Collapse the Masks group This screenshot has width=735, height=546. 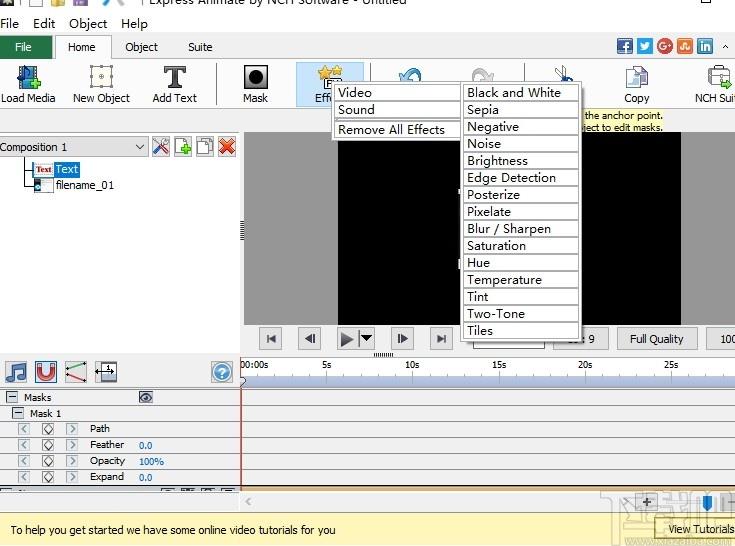coord(12,397)
